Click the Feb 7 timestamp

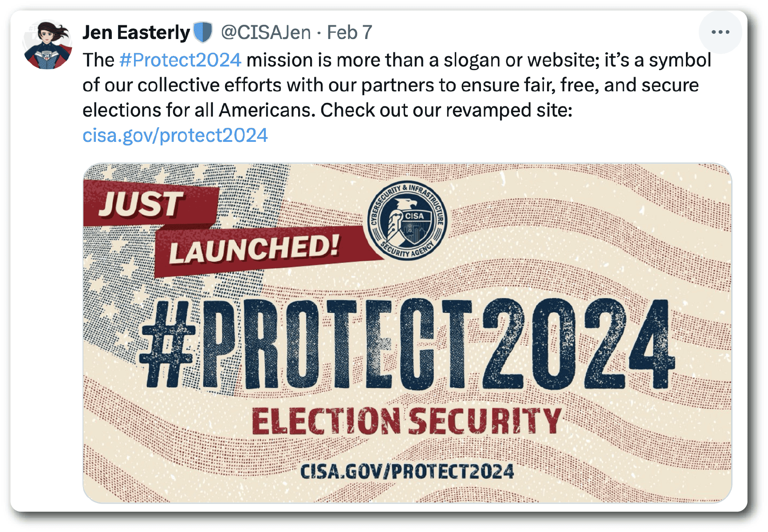tap(349, 33)
